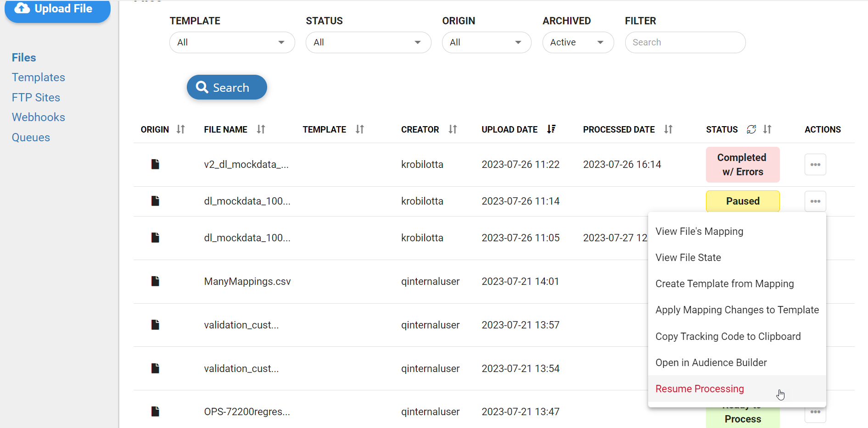The height and width of the screenshot is (428, 868).
Task: Sort by Processed Date column
Action: [668, 129]
